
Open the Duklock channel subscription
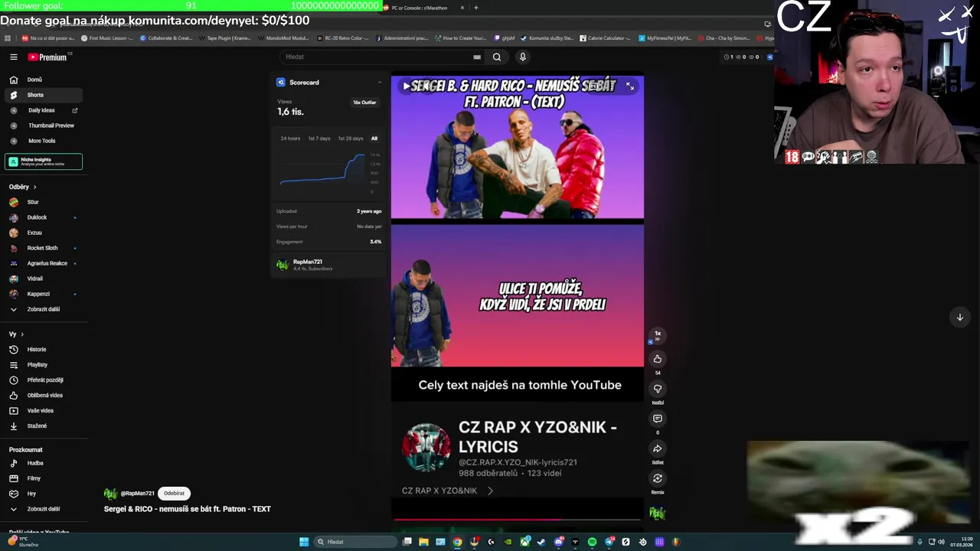coord(43,217)
